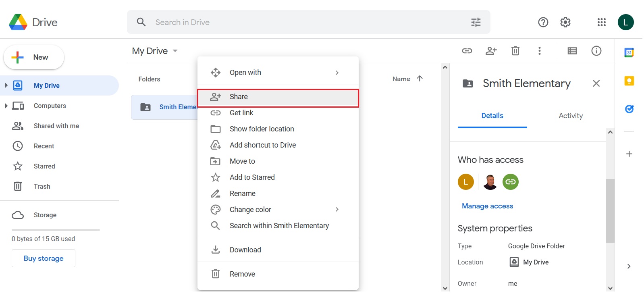Reverse sort direction arrow next to Name
Image resolution: width=644 pixels, height=308 pixels.
[420, 79]
